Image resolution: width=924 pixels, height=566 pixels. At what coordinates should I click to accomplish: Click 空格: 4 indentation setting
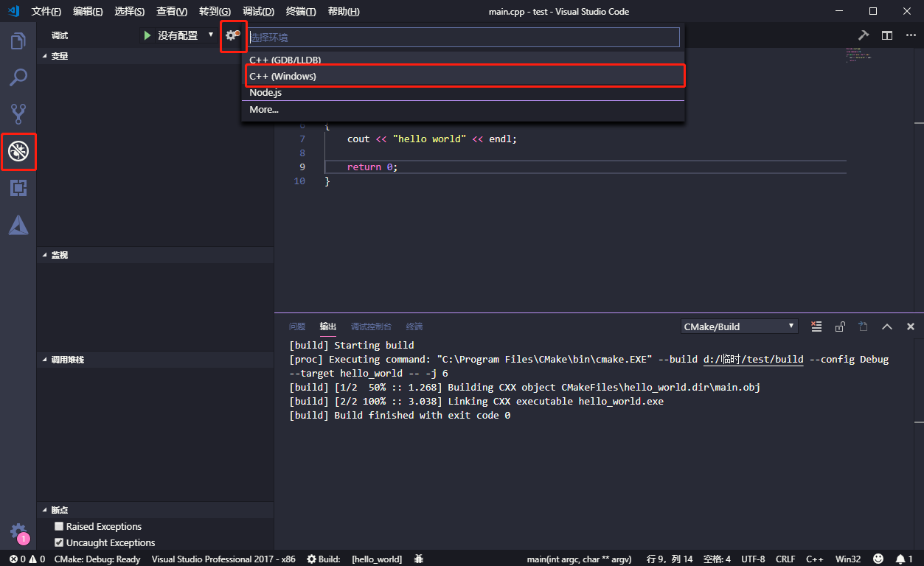[x=717, y=559]
